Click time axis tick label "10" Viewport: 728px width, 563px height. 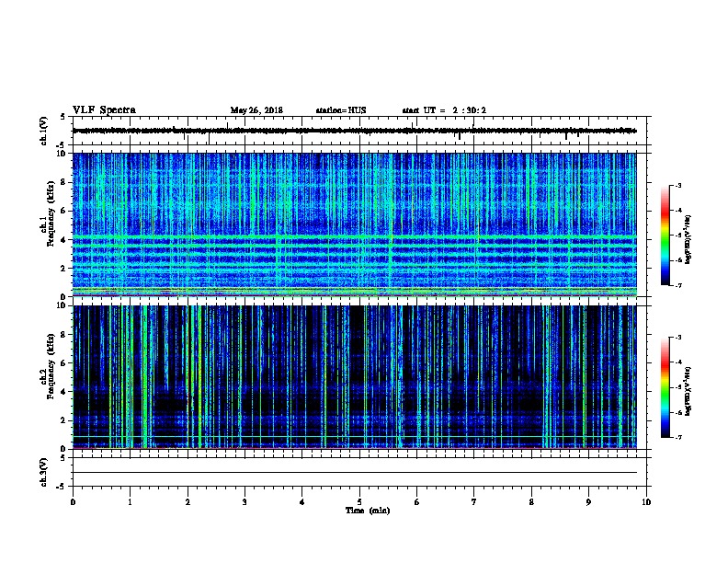click(x=646, y=502)
